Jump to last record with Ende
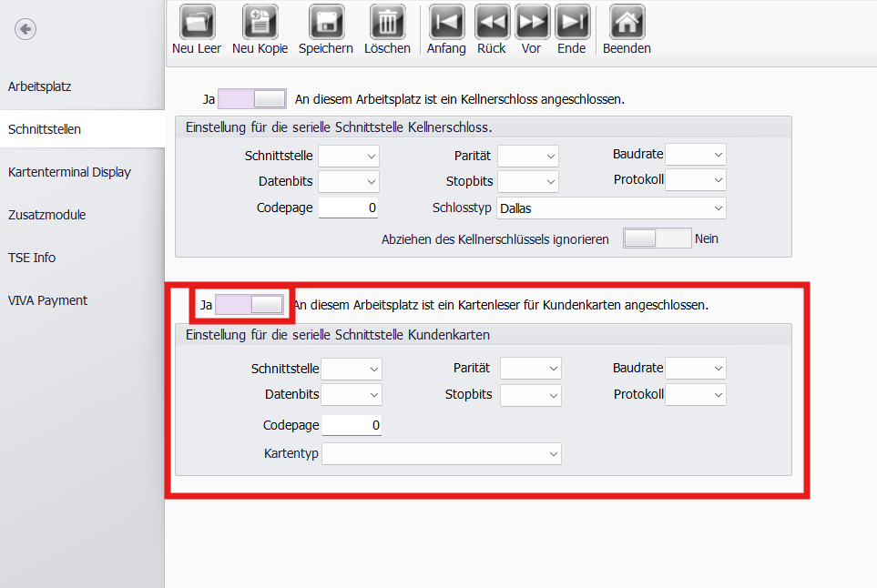The image size is (877, 588). coord(572,22)
